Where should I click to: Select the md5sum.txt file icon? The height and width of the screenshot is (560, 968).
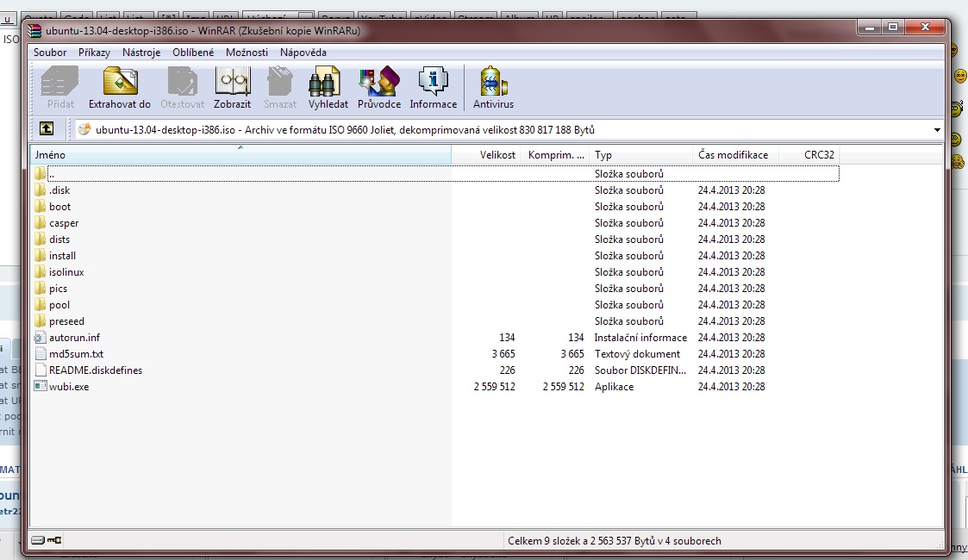41,353
